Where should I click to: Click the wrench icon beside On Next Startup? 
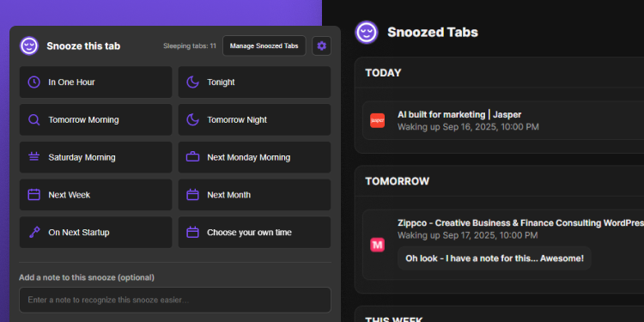point(33,233)
